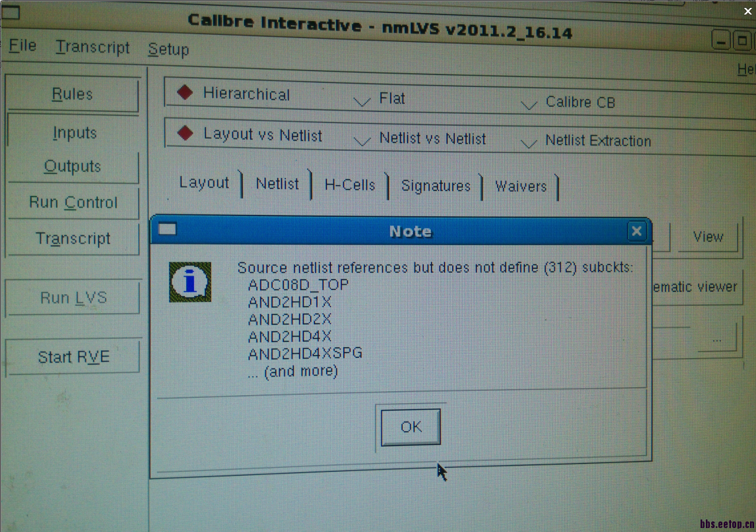The height and width of the screenshot is (532, 756).
Task: Click the View button
Action: [x=708, y=237]
